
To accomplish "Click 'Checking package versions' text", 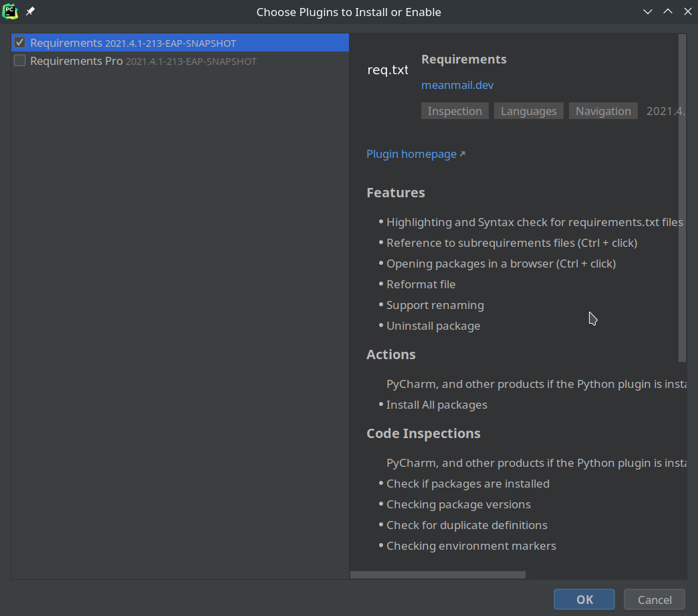I will coord(459,504).
